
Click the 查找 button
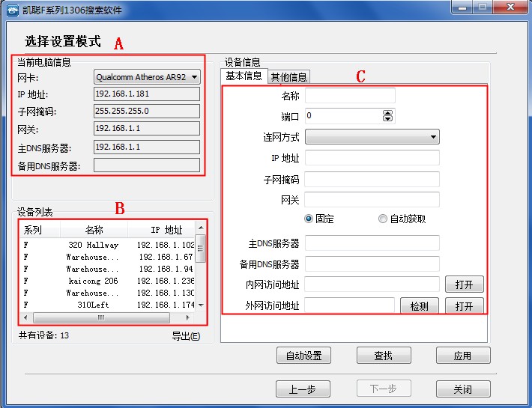(x=384, y=356)
